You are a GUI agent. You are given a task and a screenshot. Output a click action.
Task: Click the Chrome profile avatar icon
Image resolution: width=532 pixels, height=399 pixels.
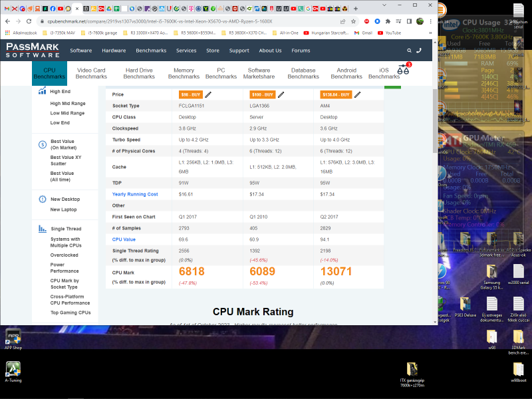(x=420, y=21)
